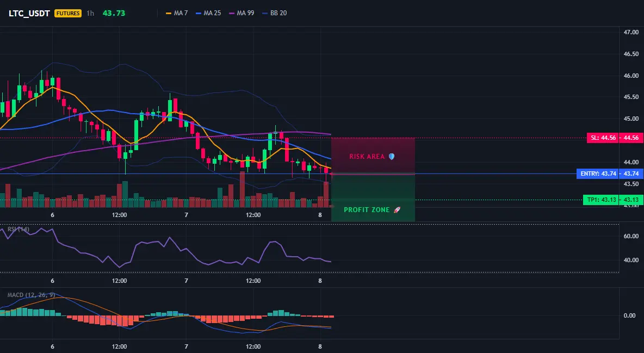Click the RISK AREA zone label
This screenshot has height=353, width=644.
367,157
